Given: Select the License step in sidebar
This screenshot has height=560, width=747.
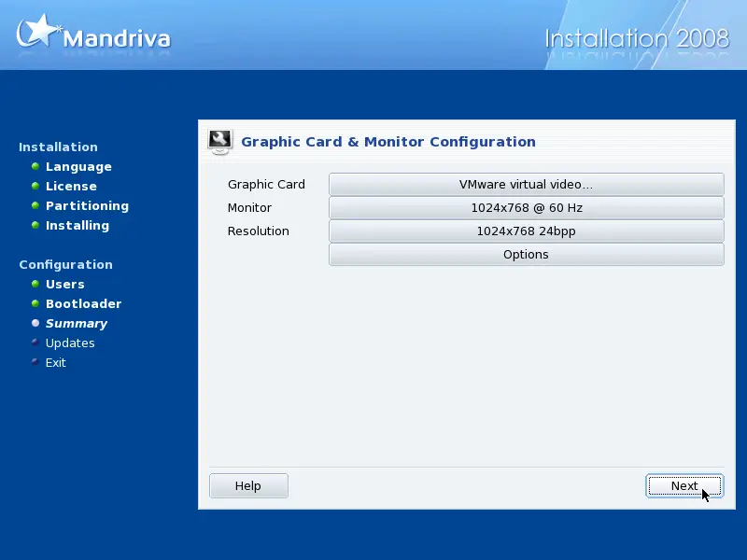Looking at the screenshot, I should tap(72, 186).
